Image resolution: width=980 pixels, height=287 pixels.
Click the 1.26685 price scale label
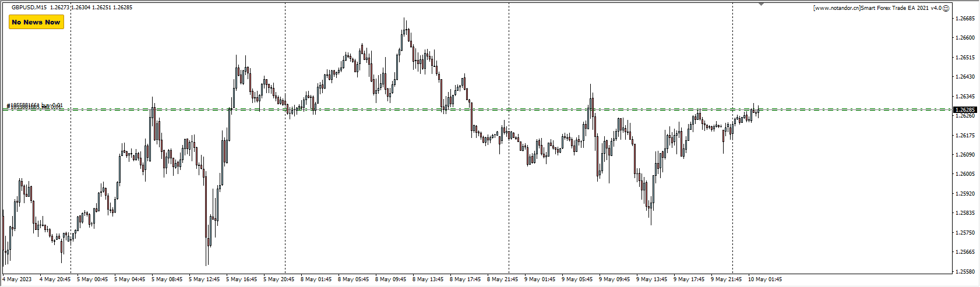(966, 19)
